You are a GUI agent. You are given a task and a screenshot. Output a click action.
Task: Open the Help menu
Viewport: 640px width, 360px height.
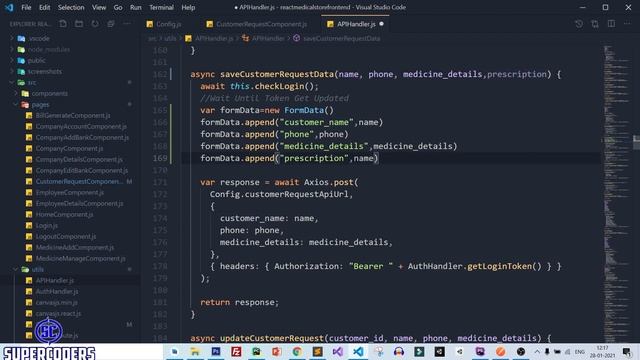click(188, 7)
